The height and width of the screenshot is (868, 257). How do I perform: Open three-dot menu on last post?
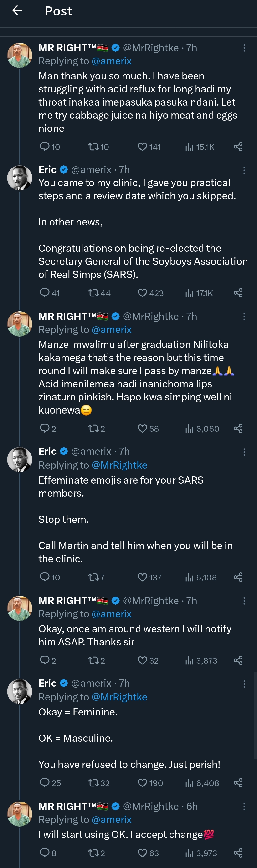coord(244,806)
